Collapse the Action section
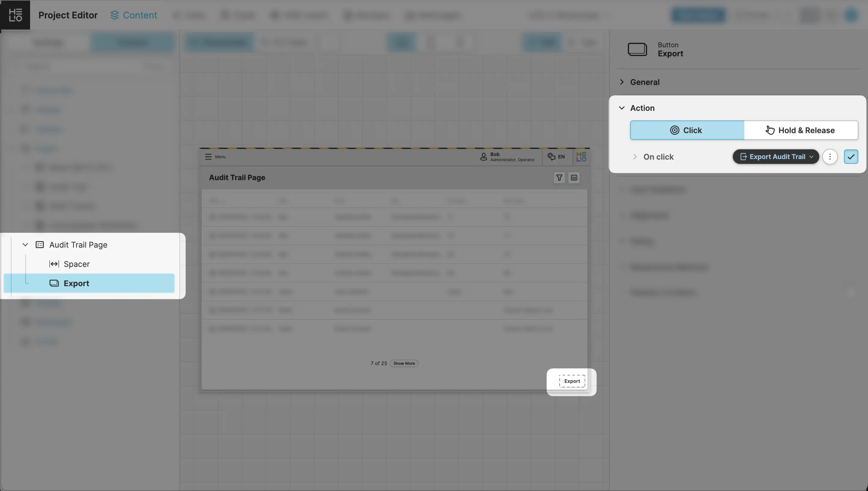The image size is (868, 491). click(x=622, y=108)
